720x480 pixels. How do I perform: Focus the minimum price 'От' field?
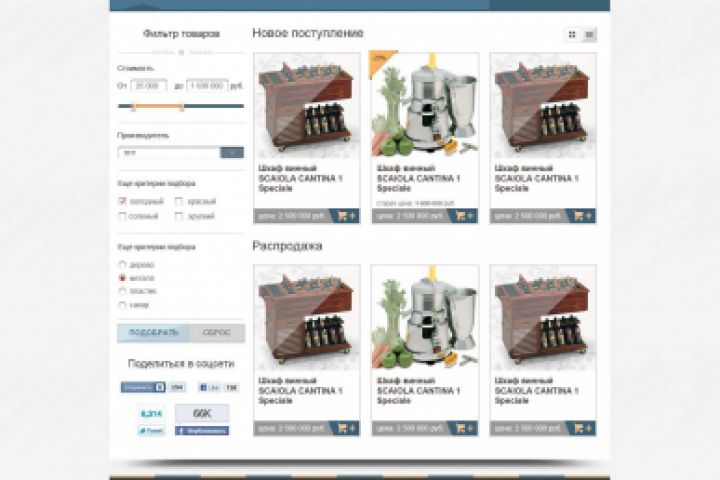(x=148, y=86)
